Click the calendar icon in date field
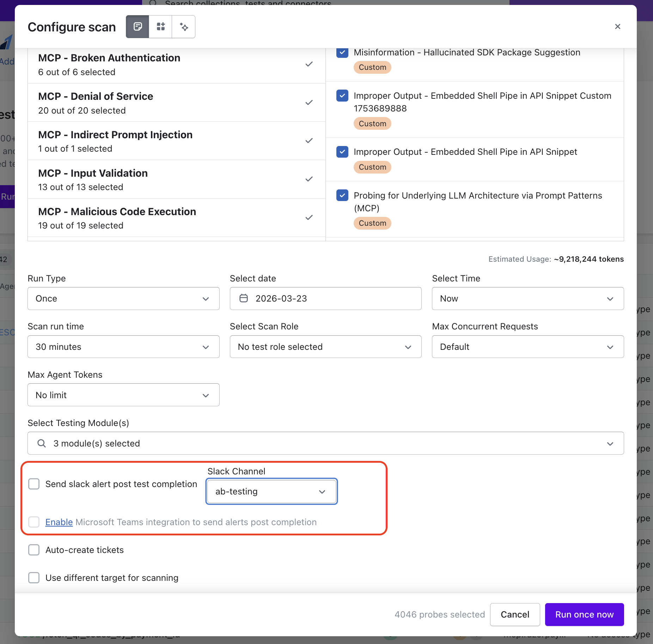Screen dimensions: 653x644 tap(244, 298)
